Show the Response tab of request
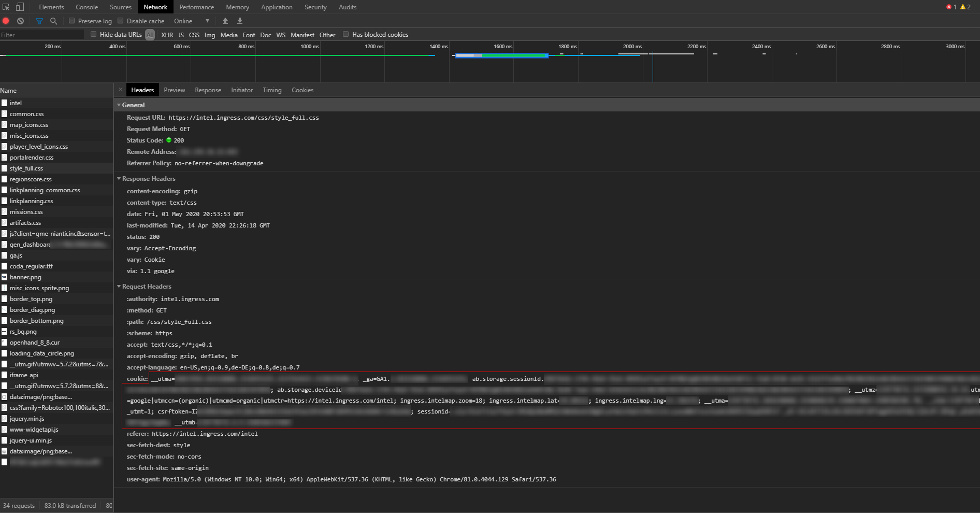The width and height of the screenshot is (980, 513). (x=208, y=90)
